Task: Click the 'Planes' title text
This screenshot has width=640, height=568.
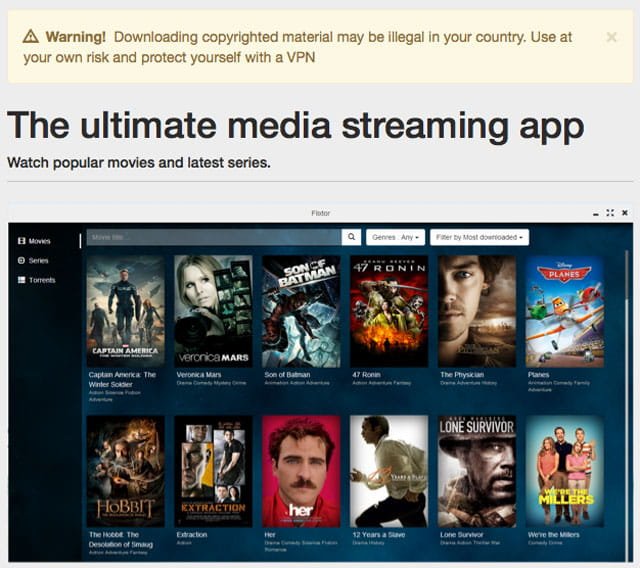Action: (538, 375)
